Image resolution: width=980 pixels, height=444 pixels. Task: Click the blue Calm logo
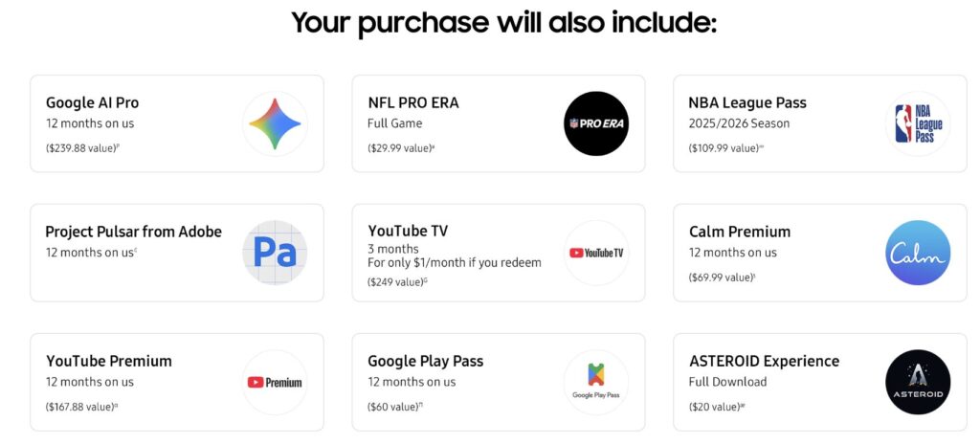918,253
